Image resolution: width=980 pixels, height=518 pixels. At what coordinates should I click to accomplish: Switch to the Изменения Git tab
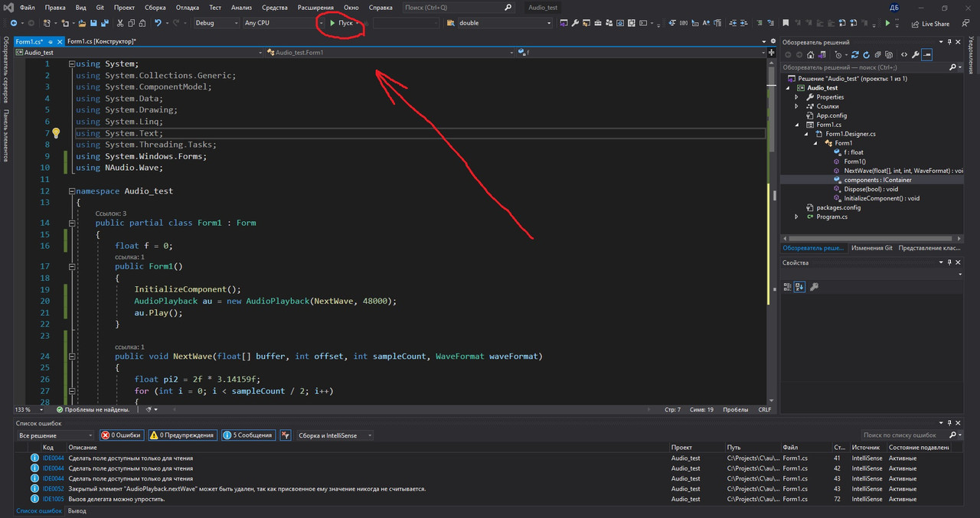872,248
